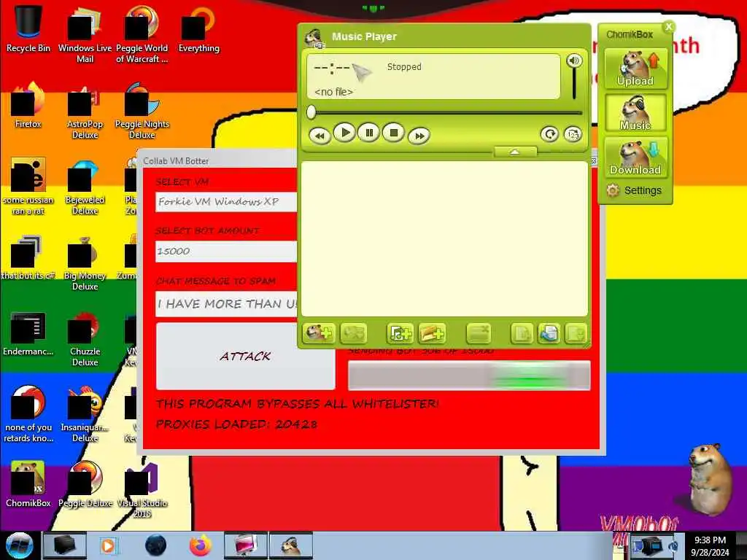The height and width of the screenshot is (560, 747).
Task: Open Peggle Nights Deluxe desktop icon
Action: point(142,112)
